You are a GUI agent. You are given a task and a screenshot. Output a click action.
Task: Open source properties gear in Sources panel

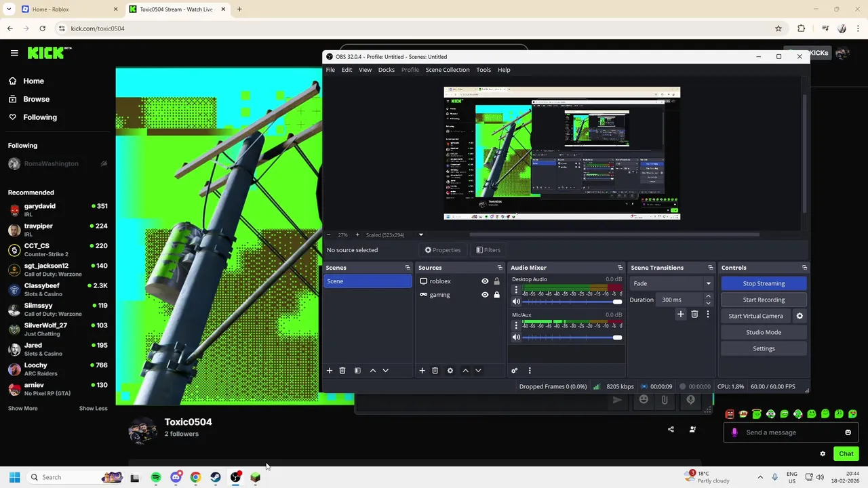click(x=450, y=371)
